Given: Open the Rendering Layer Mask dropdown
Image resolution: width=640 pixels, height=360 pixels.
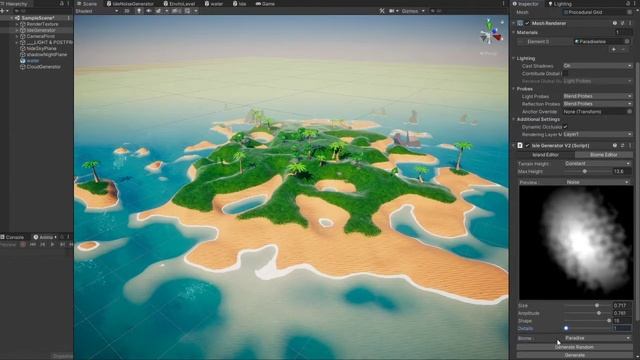Looking at the screenshot, I should point(597,134).
